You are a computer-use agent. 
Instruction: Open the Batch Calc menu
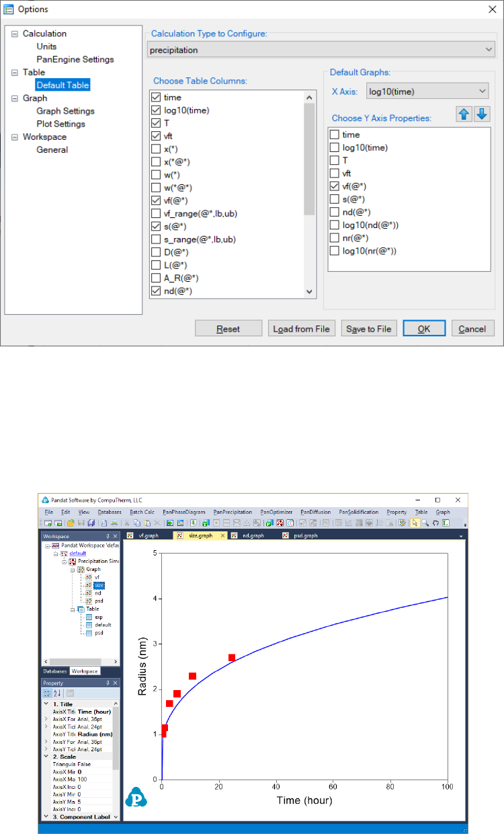pyautogui.click(x=142, y=512)
